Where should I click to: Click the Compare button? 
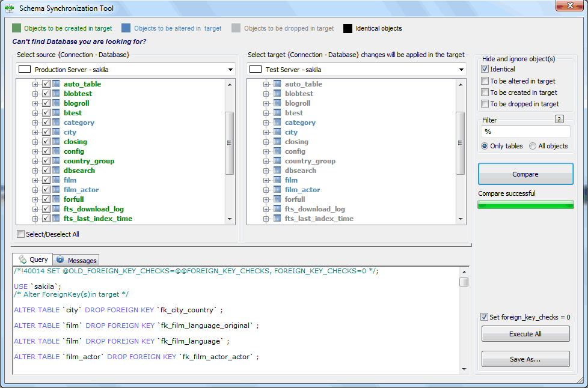pos(525,174)
